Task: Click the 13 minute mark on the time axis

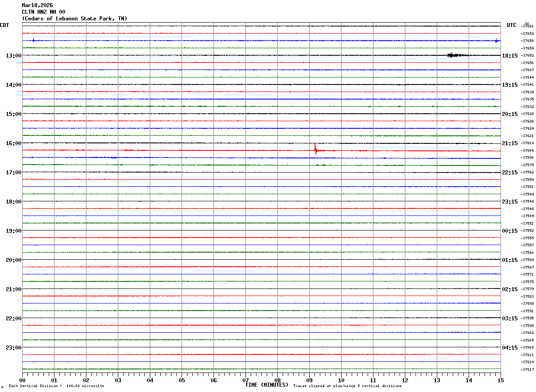Action: tap(437, 380)
